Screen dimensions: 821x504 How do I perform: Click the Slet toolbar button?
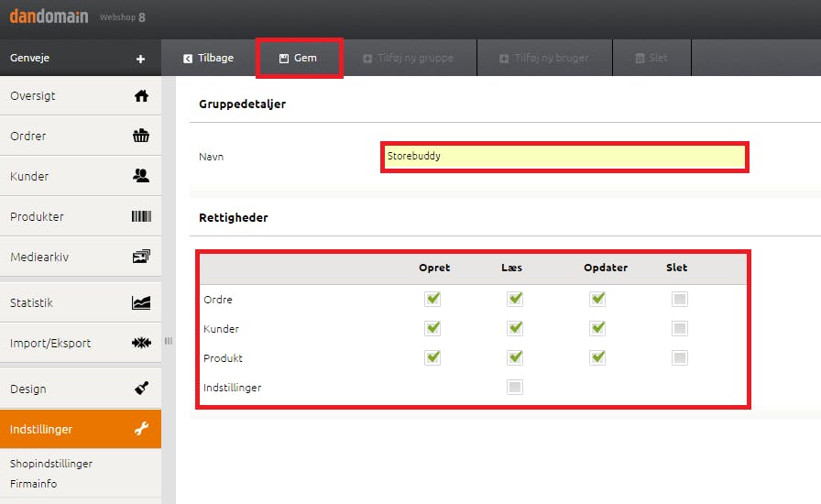pos(651,58)
